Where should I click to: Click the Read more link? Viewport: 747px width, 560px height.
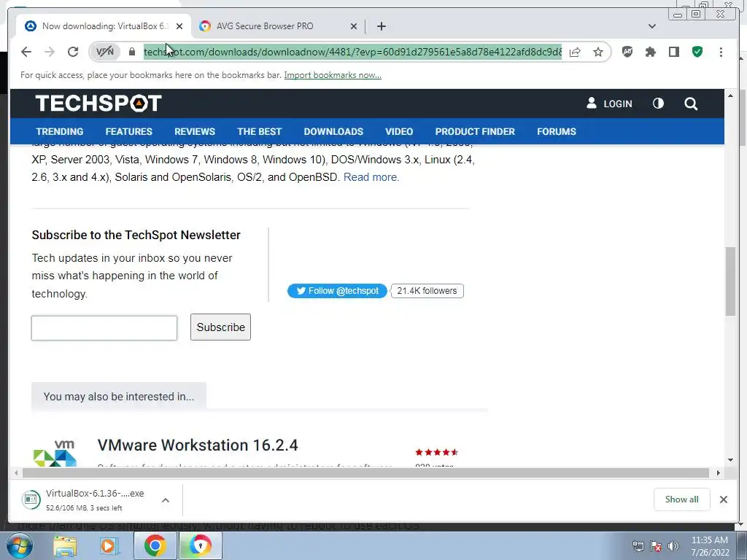pos(371,177)
